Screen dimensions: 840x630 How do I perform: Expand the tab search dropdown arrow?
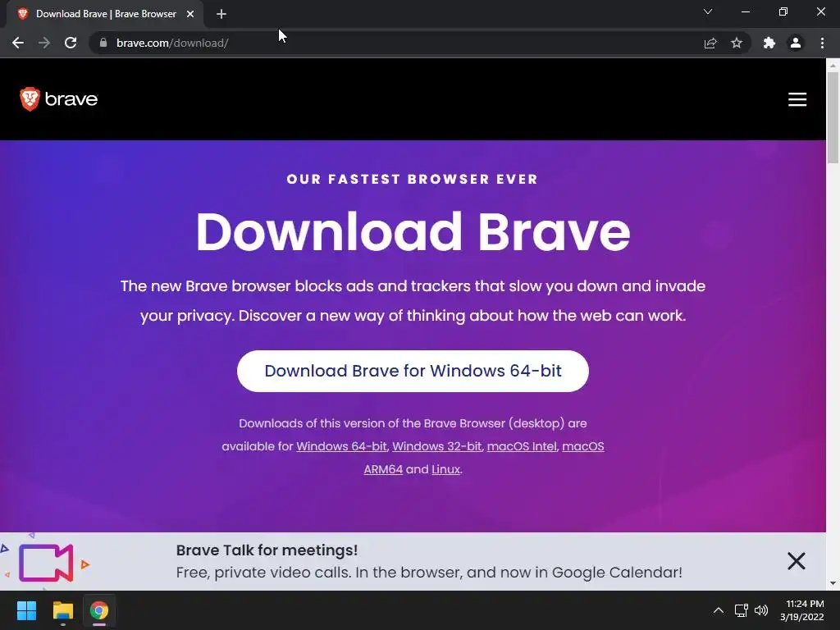(x=708, y=11)
